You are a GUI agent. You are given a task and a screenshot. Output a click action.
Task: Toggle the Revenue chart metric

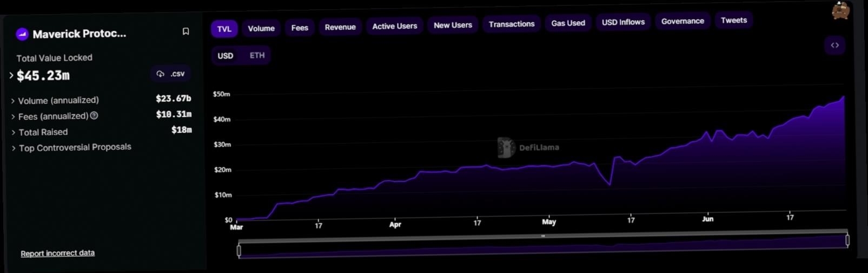tap(340, 27)
